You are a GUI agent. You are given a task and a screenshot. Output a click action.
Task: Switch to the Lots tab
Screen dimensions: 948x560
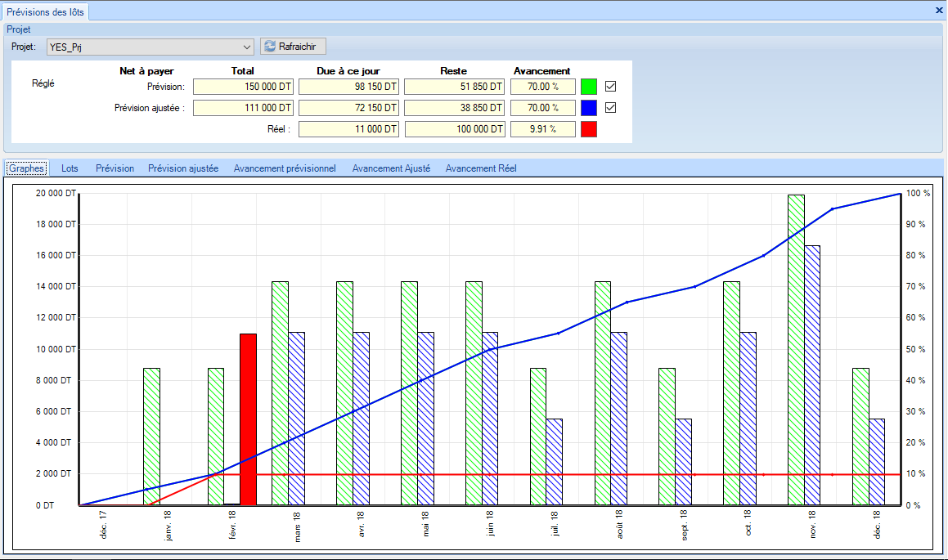pos(70,168)
